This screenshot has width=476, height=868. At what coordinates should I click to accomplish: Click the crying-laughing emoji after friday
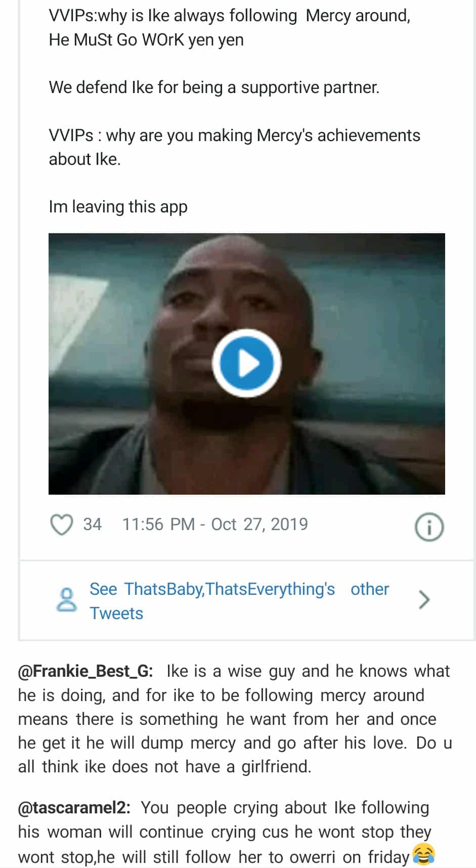click(x=423, y=855)
